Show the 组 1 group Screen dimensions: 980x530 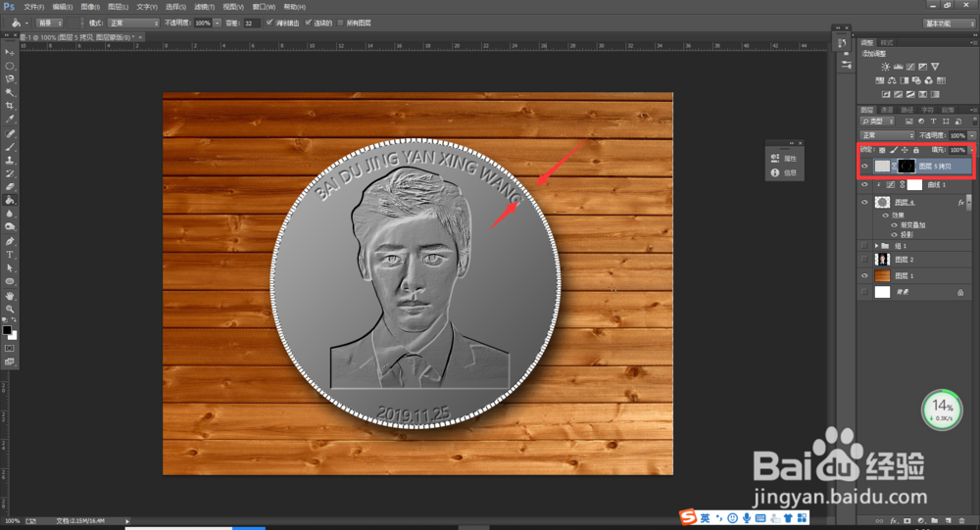(865, 246)
